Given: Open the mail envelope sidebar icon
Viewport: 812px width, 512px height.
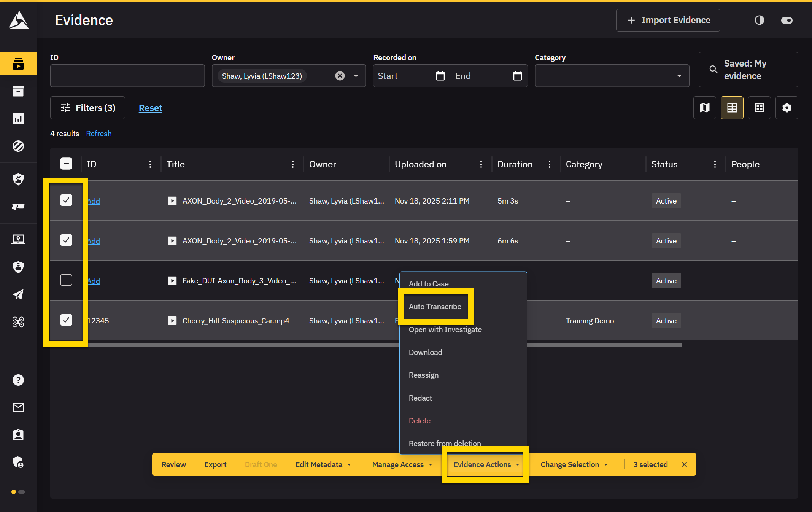Looking at the screenshot, I should 18,407.
